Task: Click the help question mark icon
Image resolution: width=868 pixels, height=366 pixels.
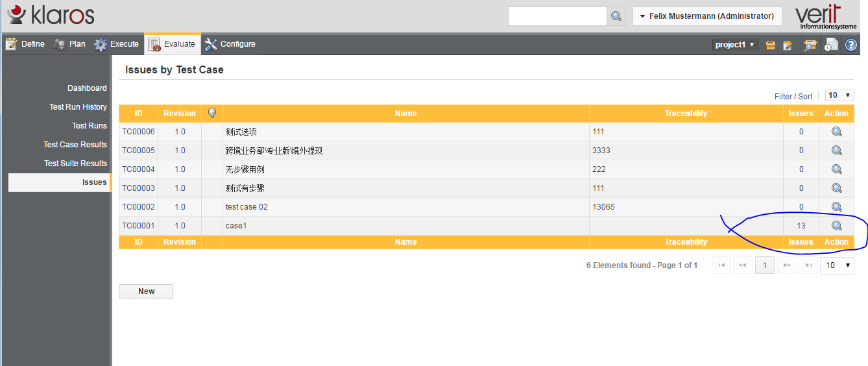Action: 850,45
